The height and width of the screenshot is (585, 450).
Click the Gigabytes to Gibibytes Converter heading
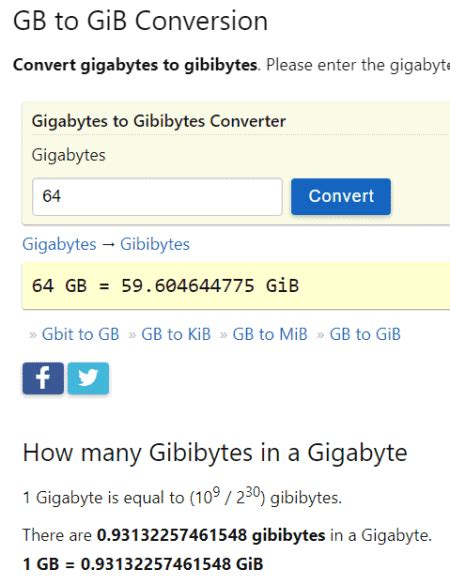(x=159, y=121)
